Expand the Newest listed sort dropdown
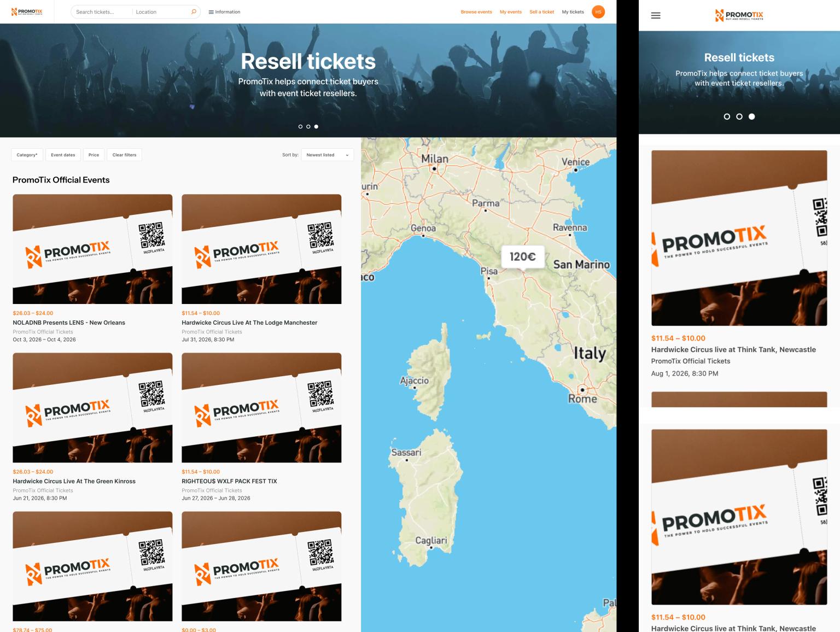 (327, 155)
